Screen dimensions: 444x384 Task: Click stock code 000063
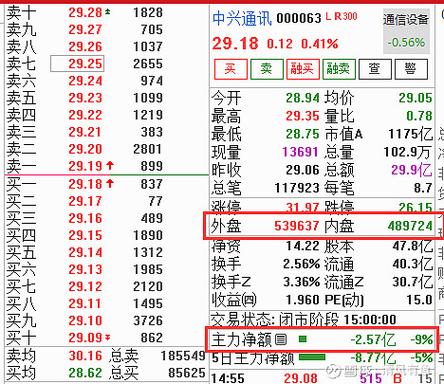pos(299,18)
